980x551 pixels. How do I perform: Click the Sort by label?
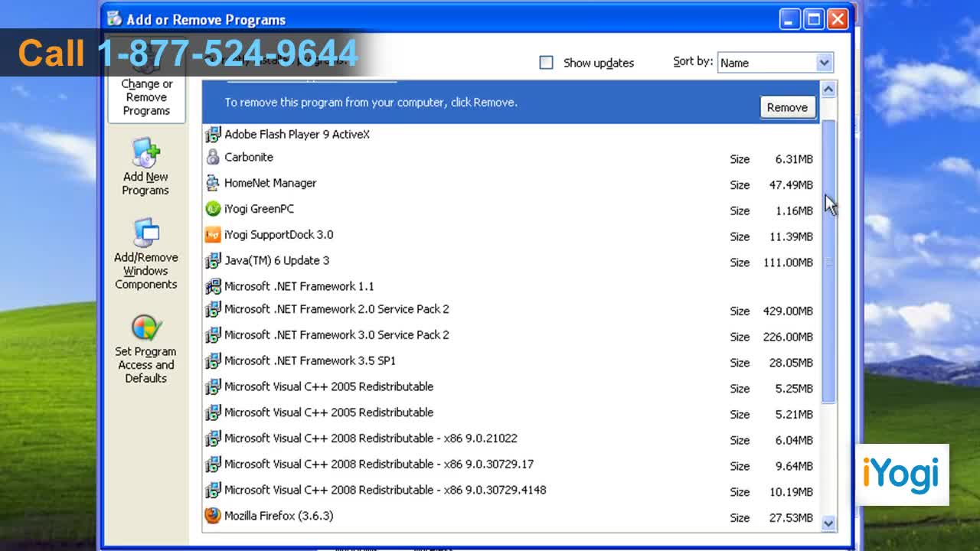pos(693,62)
